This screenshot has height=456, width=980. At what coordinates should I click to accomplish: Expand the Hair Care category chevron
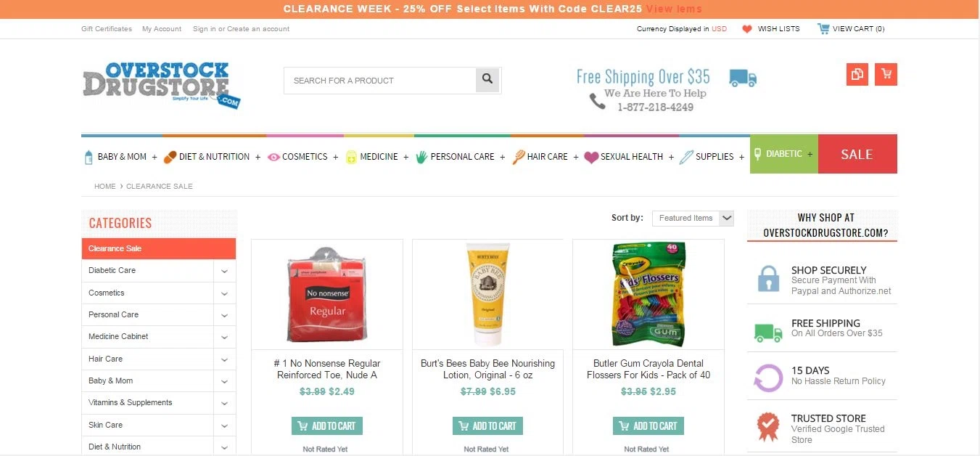(224, 359)
